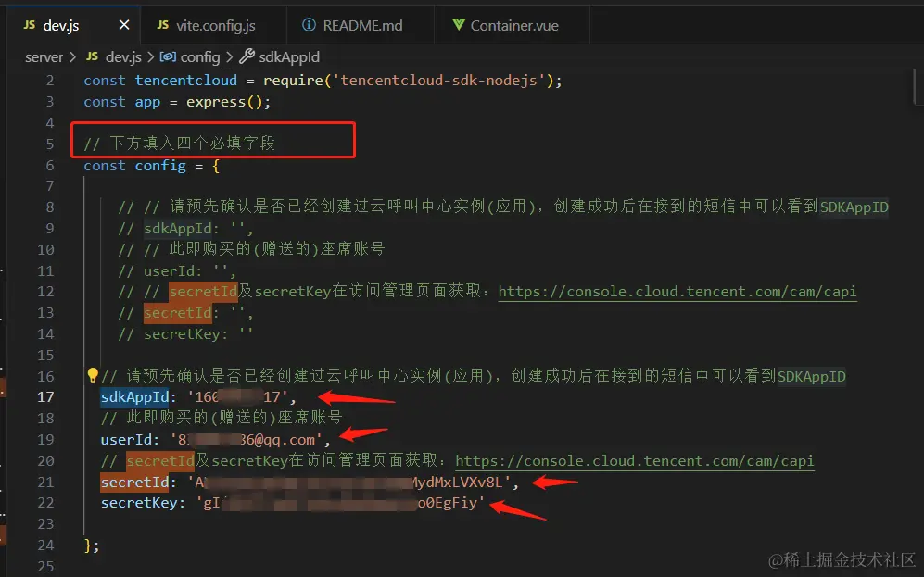Click the commented '// sdkAppId' on line 9
924x577 pixels.
click(x=164, y=228)
